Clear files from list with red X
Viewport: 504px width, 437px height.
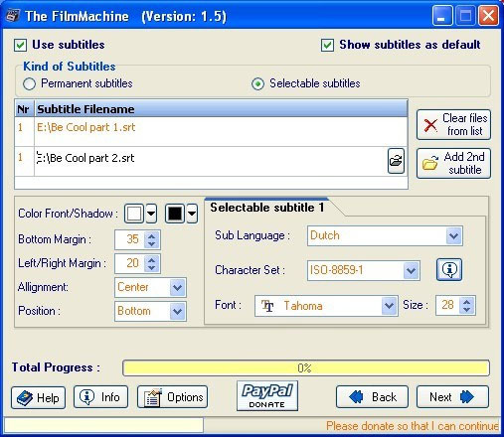(453, 124)
